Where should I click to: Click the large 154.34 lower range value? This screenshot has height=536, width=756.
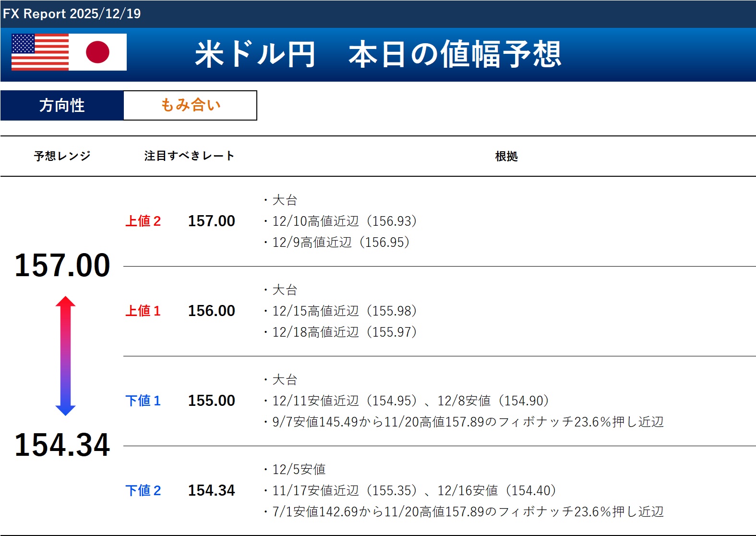tap(62, 445)
